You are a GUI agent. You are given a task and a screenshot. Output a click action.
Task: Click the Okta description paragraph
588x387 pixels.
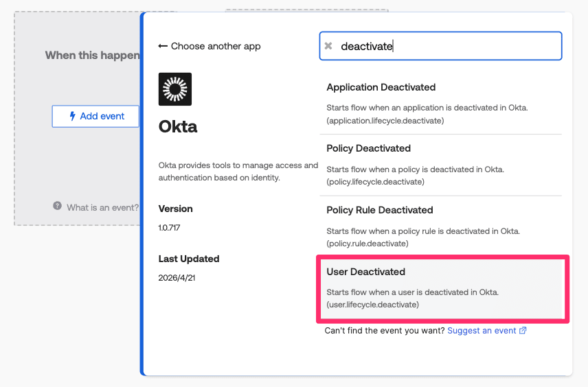coord(238,172)
